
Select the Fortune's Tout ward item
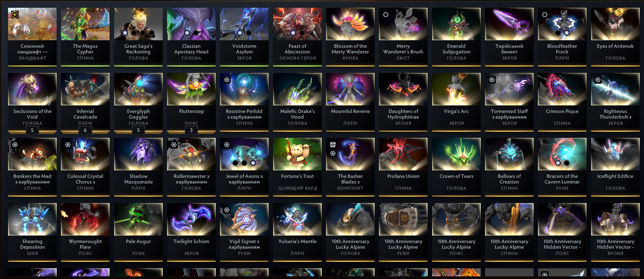[x=297, y=167]
